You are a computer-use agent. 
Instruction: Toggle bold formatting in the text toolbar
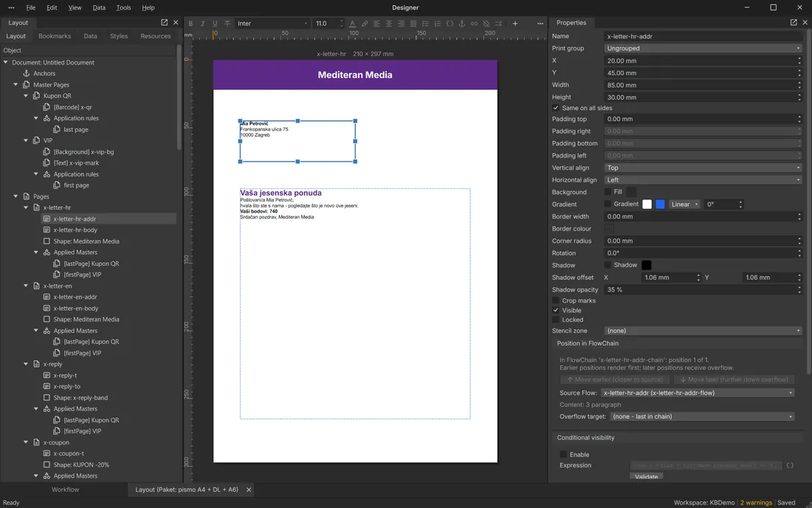tap(190, 24)
